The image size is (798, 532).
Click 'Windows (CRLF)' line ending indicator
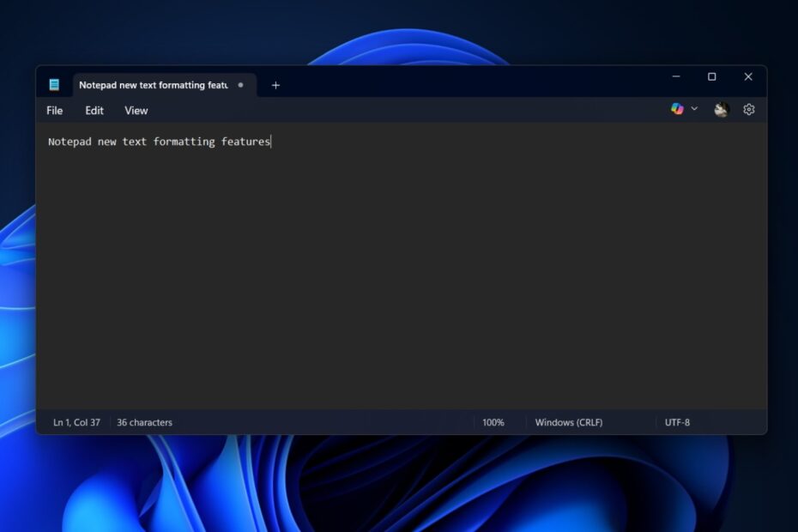[x=569, y=422]
